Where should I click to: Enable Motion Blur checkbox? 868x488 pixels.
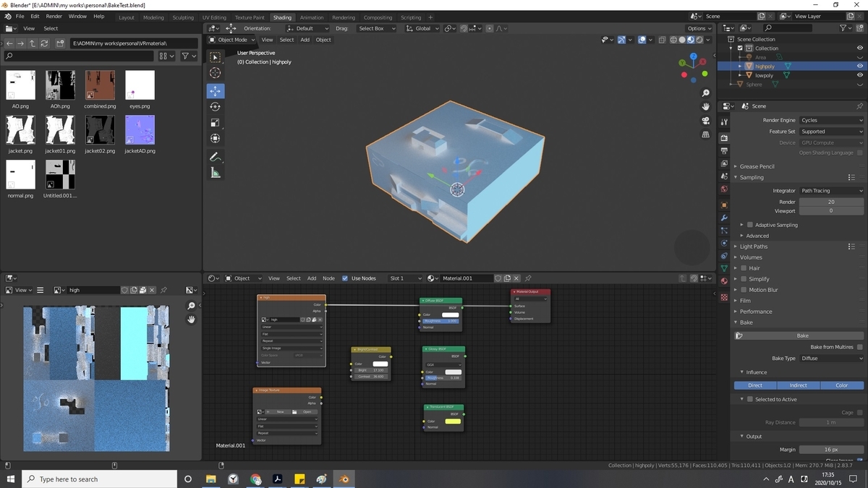[x=744, y=290]
